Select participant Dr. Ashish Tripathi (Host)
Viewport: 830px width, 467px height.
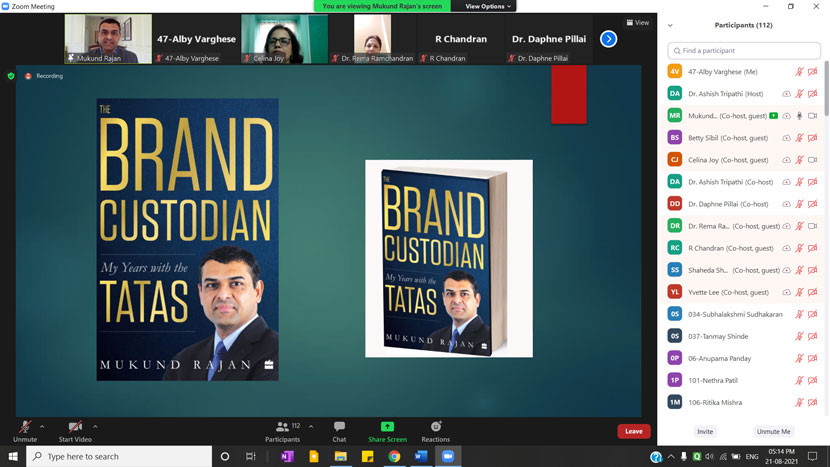pyautogui.click(x=743, y=94)
